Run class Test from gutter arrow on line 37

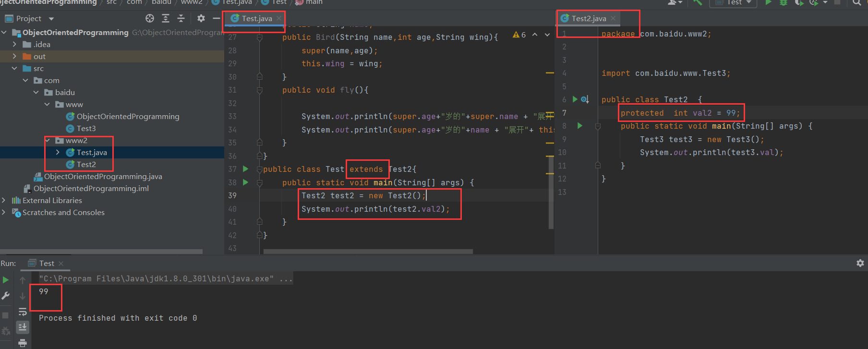click(x=245, y=169)
